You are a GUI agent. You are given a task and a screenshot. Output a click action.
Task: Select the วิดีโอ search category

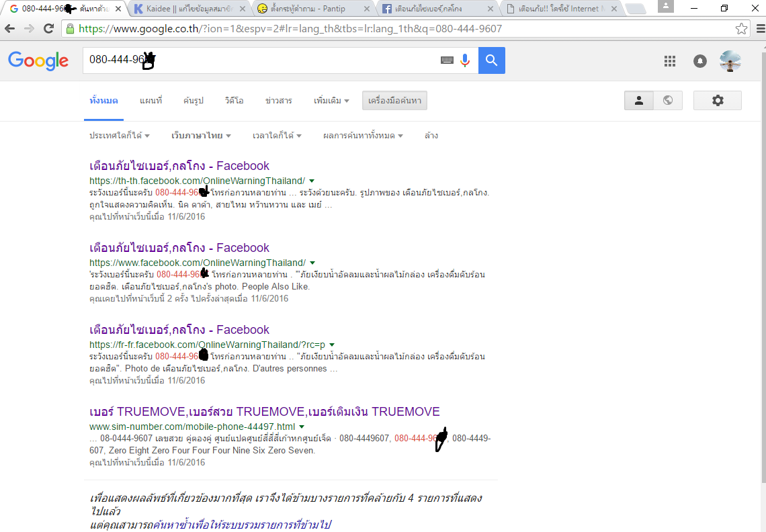coord(234,101)
